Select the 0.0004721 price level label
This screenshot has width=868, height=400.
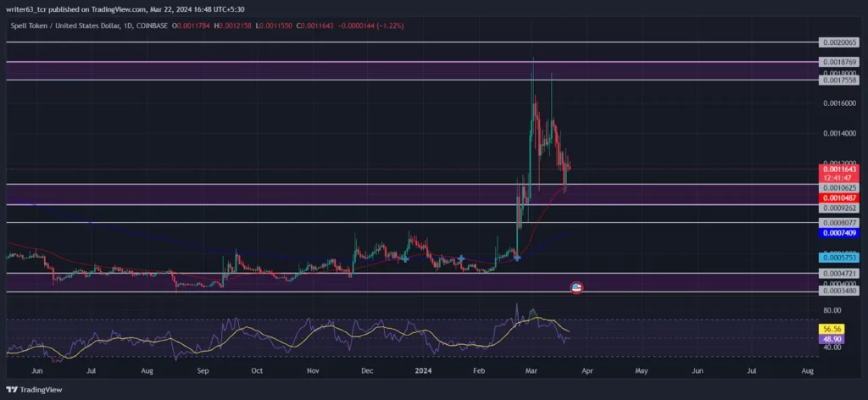pyautogui.click(x=839, y=274)
